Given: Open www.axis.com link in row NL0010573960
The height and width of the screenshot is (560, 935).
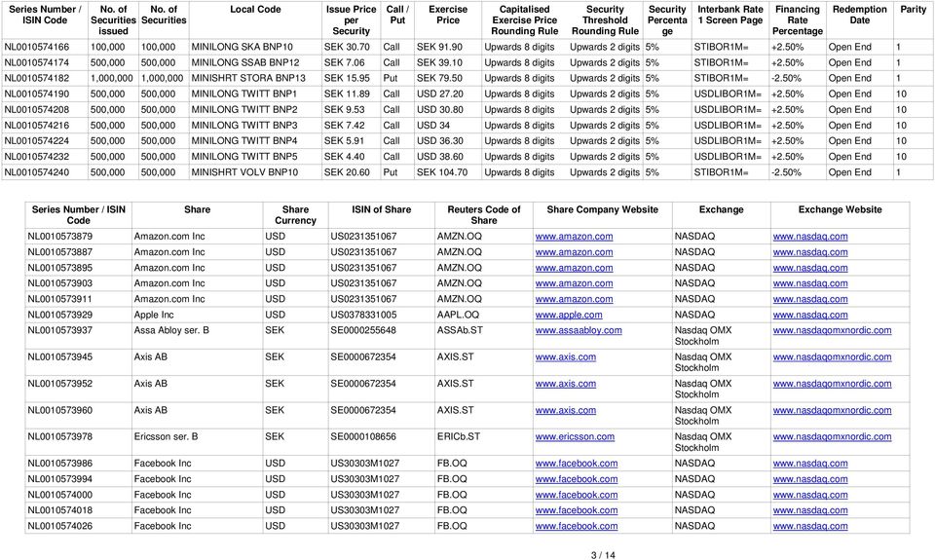Looking at the screenshot, I should coord(565,410).
